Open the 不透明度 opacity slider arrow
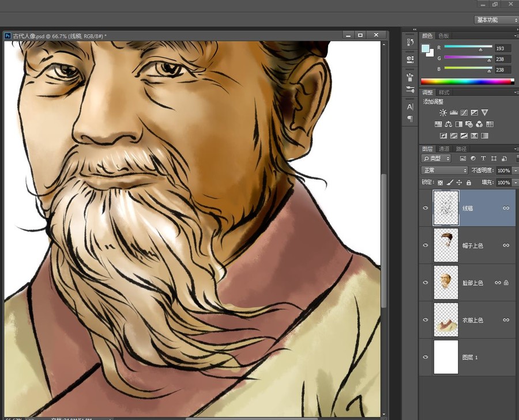519x420 pixels. (515, 171)
